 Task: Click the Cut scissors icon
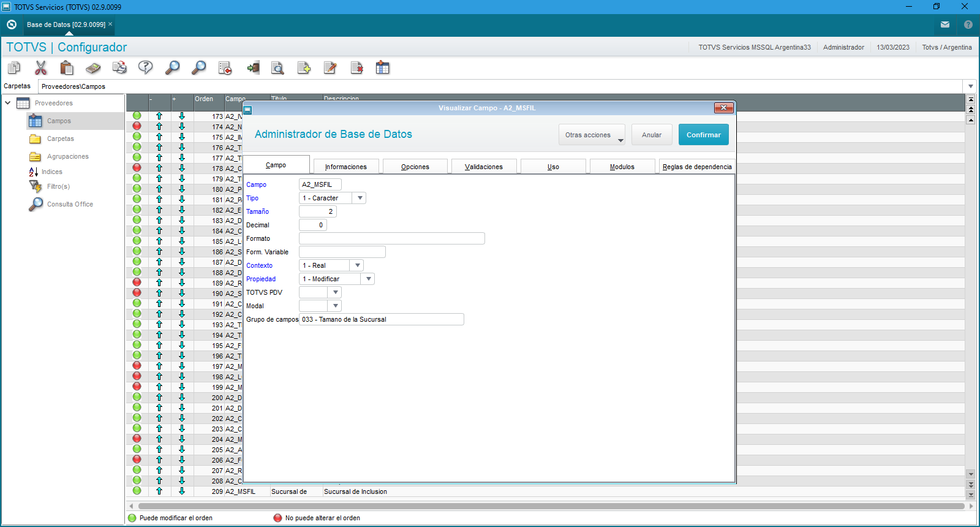click(40, 67)
